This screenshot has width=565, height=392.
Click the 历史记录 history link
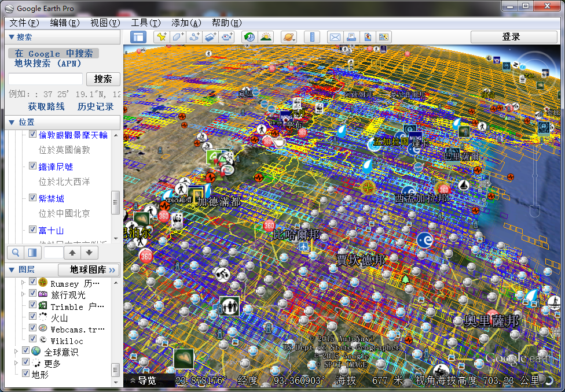pyautogui.click(x=96, y=106)
